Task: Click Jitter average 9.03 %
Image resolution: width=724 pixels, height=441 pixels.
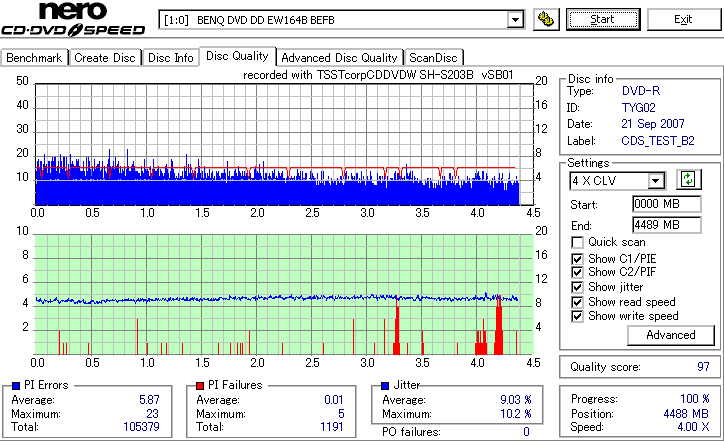Action: (x=516, y=400)
